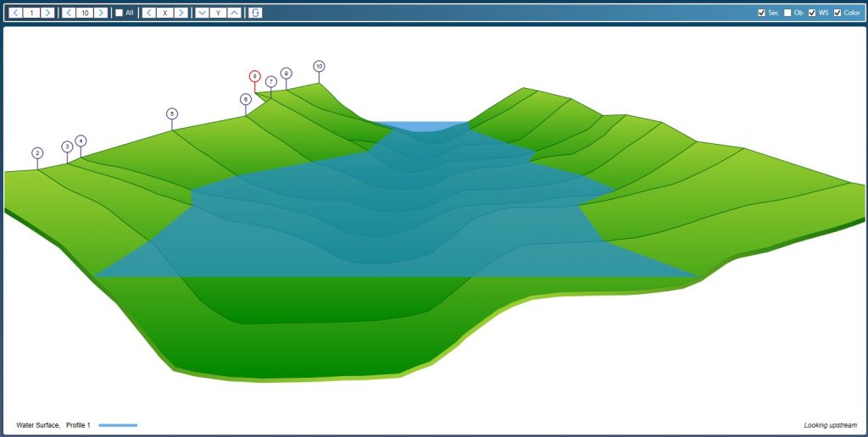The width and height of the screenshot is (868, 437).
Task: Click the first section number field showing 1
Action: pos(31,13)
